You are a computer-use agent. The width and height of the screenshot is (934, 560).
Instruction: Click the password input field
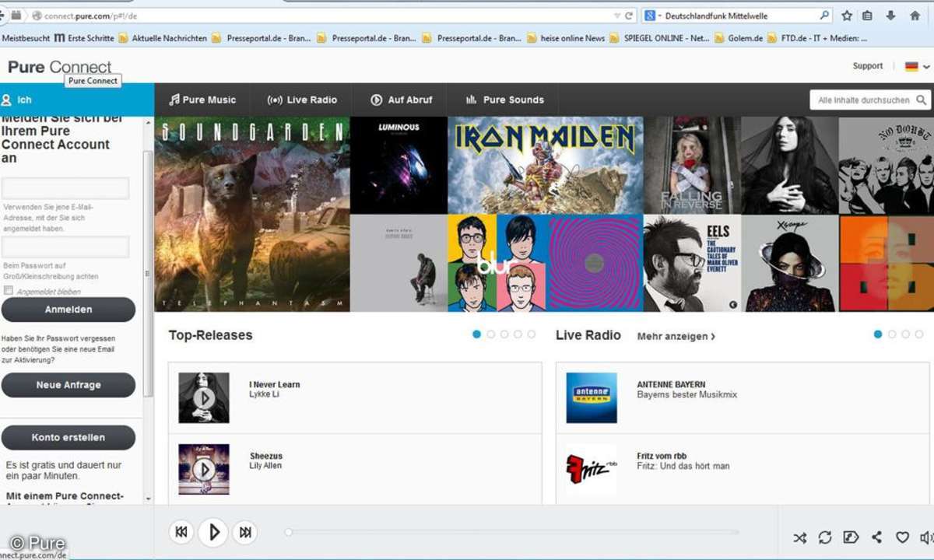point(65,247)
